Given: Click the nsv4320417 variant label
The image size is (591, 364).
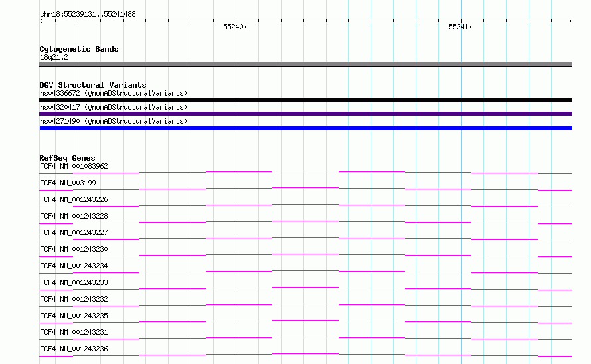Looking at the screenshot, I should 114,107.
